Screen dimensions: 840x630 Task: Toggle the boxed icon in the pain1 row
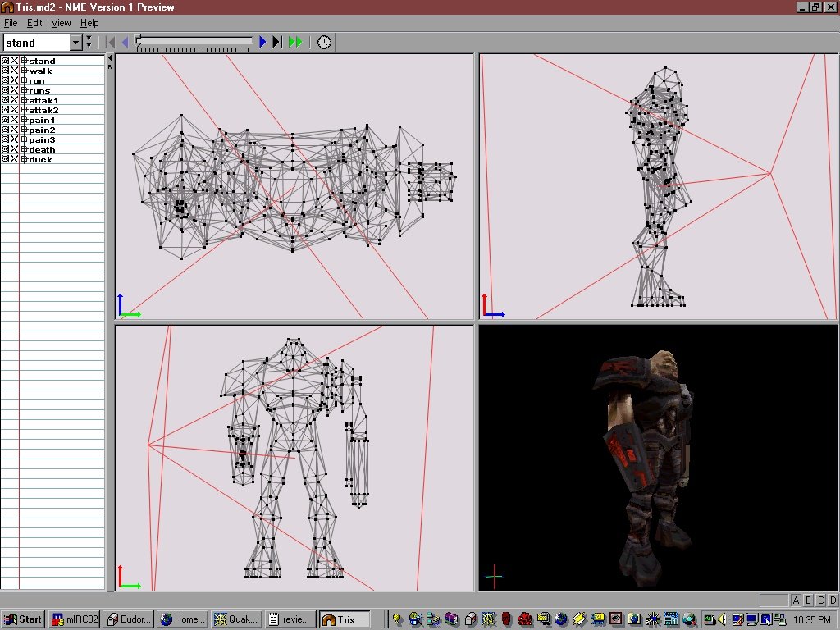coord(6,120)
